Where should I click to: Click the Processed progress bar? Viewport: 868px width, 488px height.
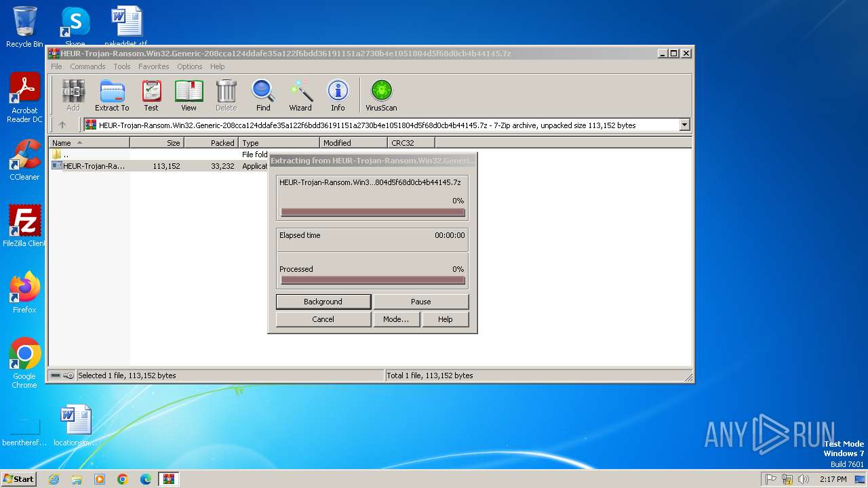point(373,280)
